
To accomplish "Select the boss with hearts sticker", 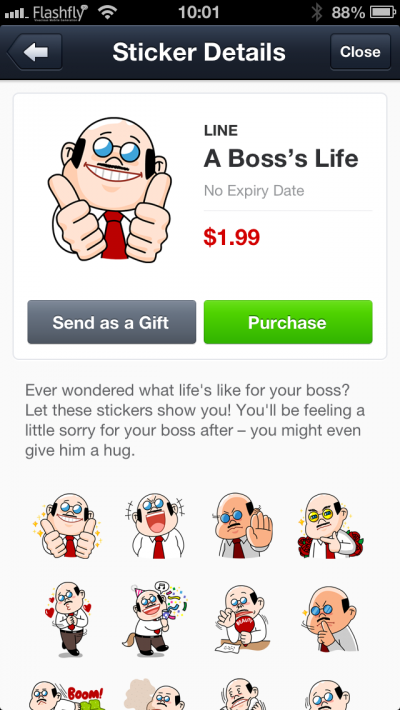I will tap(67, 618).
